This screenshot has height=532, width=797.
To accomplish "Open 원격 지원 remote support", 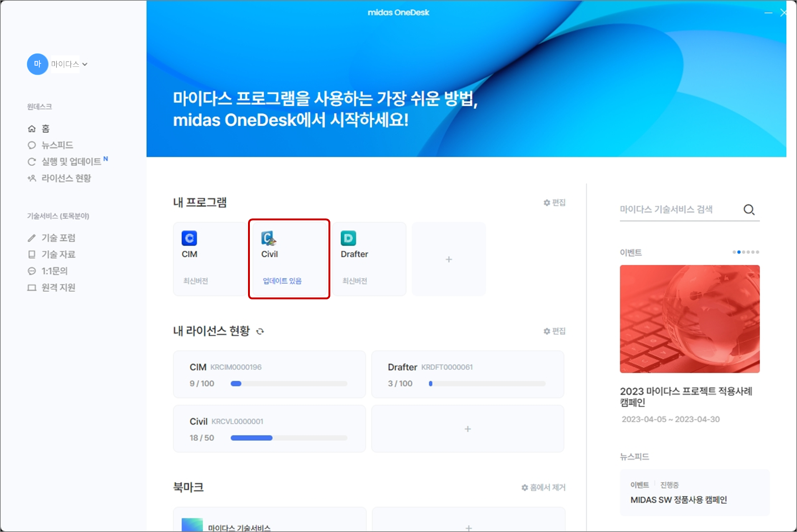I will click(x=51, y=288).
